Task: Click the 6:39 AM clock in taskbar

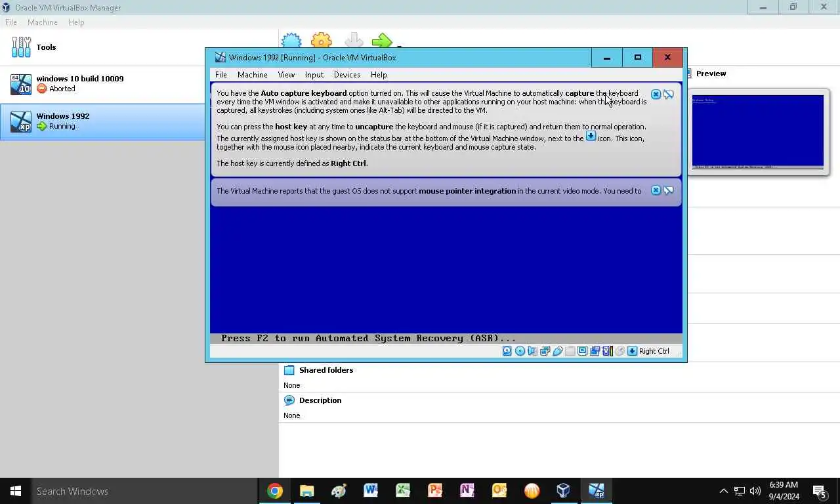Action: pos(784,485)
